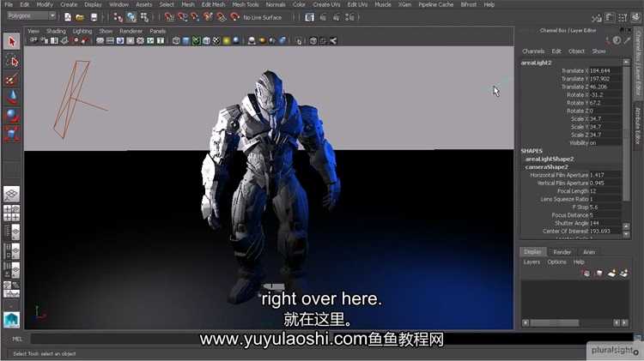The width and height of the screenshot is (644, 361).
Task: Choose the Paint selection tool
Action: pyautogui.click(x=11, y=79)
